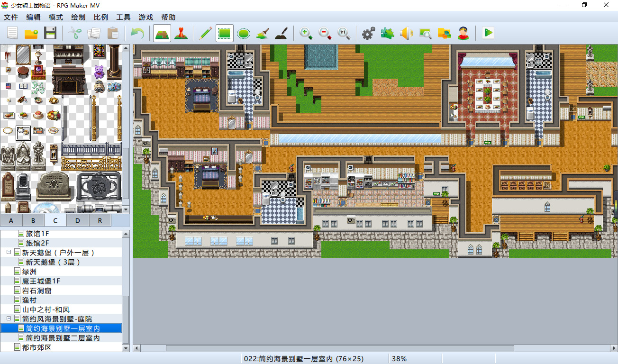This screenshot has height=364, width=618.
Task: Click the Undo arrow icon
Action: point(137,33)
